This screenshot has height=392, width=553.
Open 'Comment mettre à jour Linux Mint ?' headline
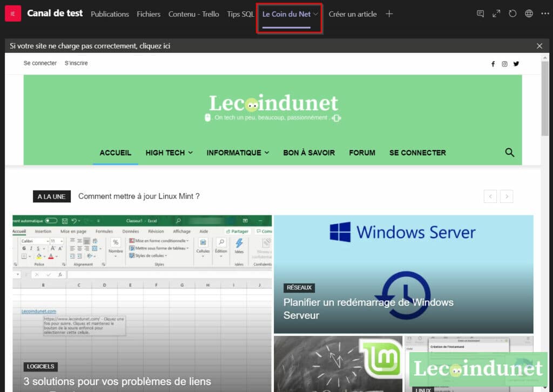coord(139,197)
